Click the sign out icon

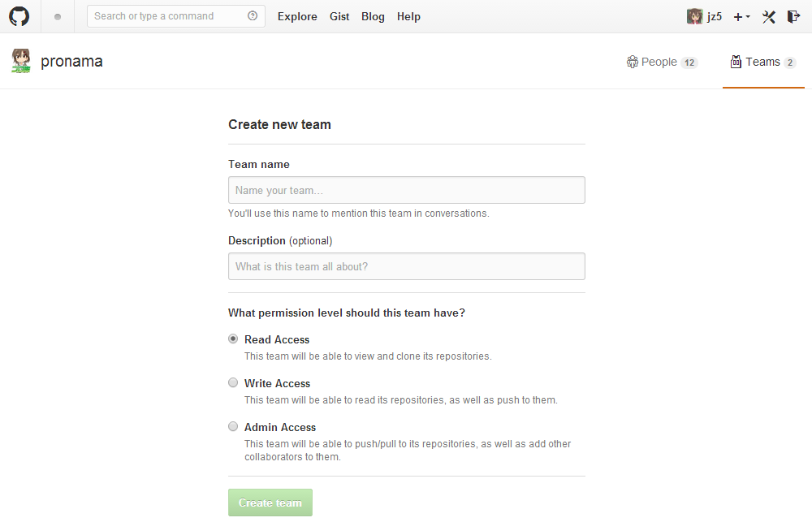point(793,16)
